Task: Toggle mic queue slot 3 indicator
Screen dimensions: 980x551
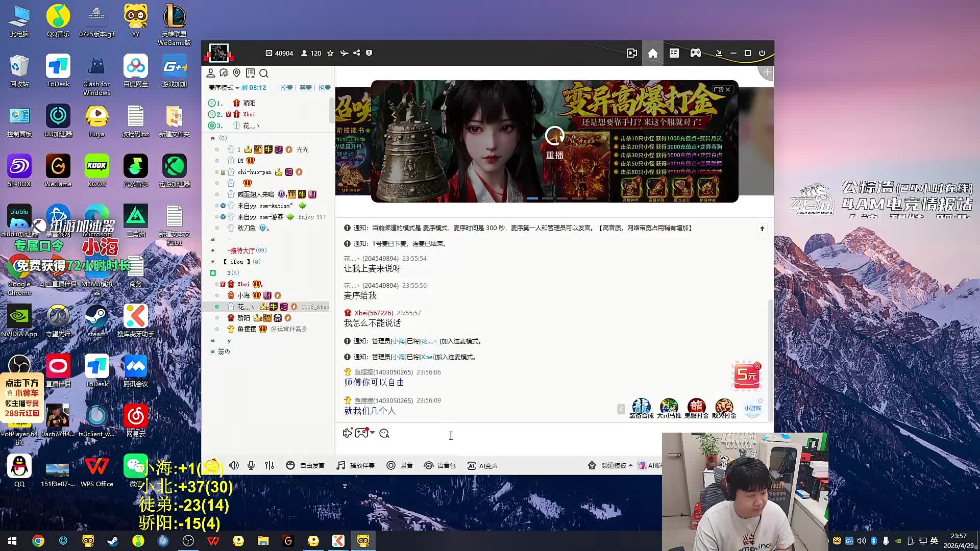Action: pos(212,126)
